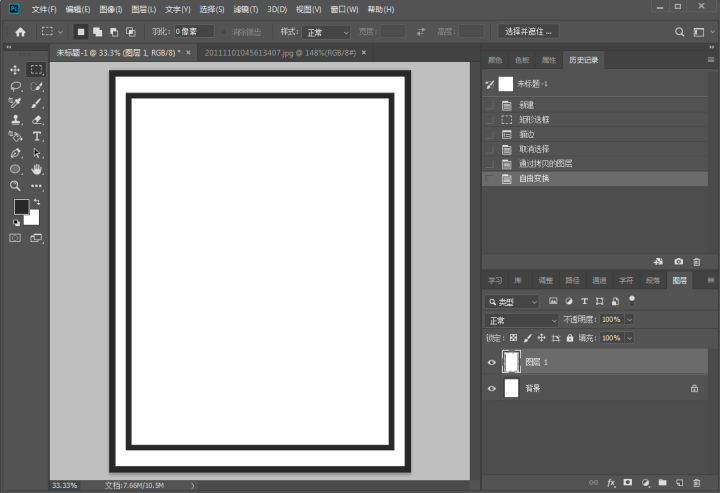Viewport: 720px width, 493px height.
Task: Select the Paint Bucket tool
Action: pos(15,136)
